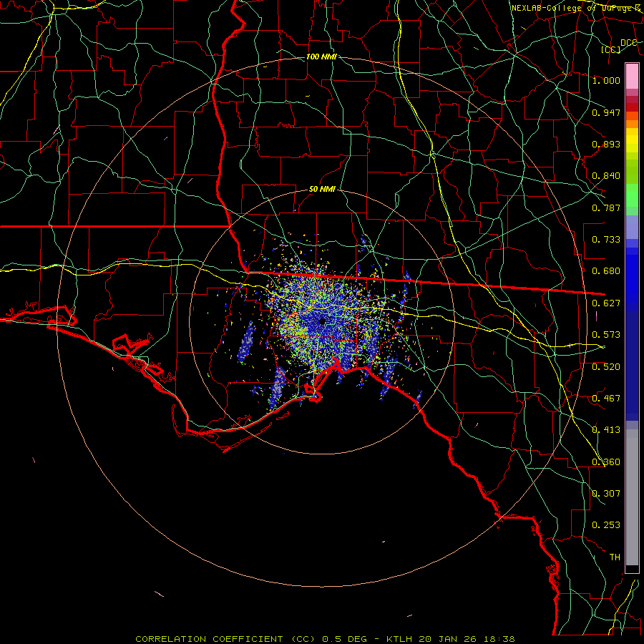Click the 0.360 scale label
This screenshot has height=644, width=644.
(606, 462)
